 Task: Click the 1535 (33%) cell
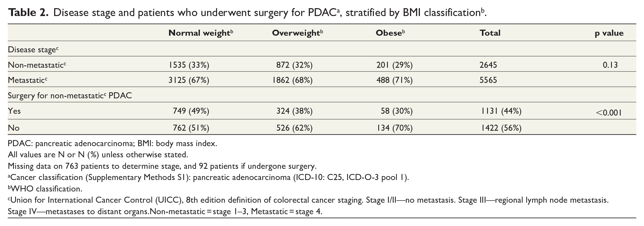pos(189,65)
